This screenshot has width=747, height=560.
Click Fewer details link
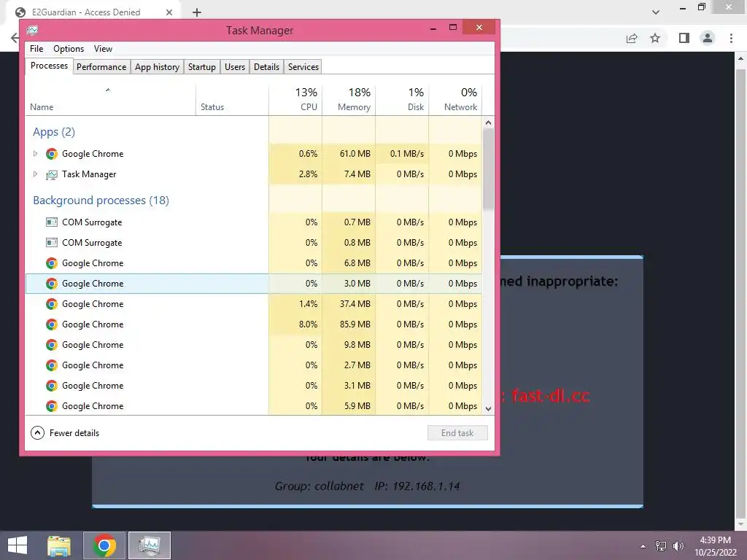click(74, 433)
